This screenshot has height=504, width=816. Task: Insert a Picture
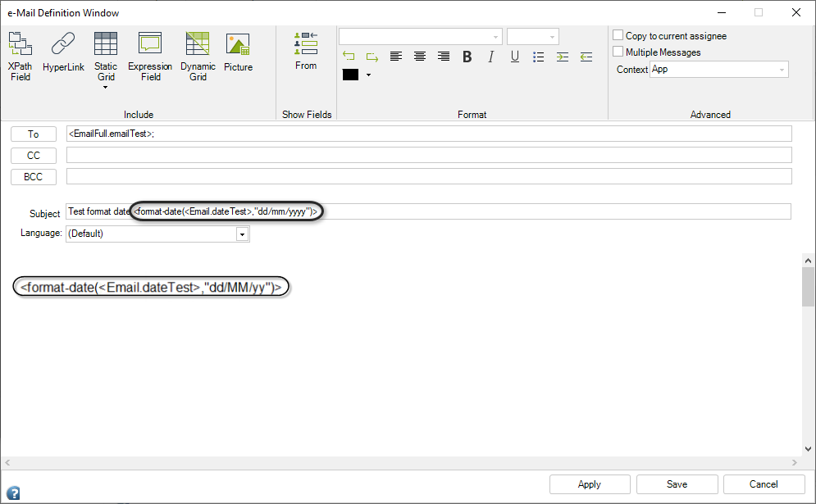point(238,52)
